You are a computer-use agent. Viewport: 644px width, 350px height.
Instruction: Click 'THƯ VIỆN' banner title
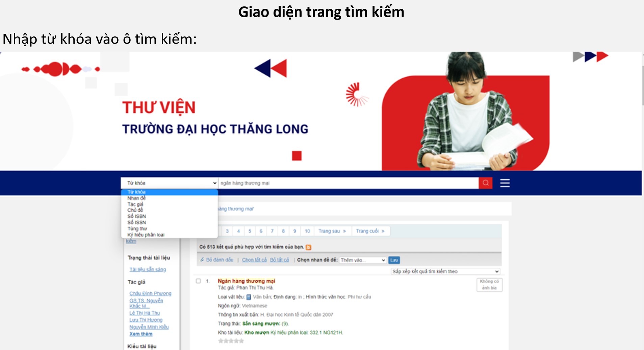tap(159, 108)
